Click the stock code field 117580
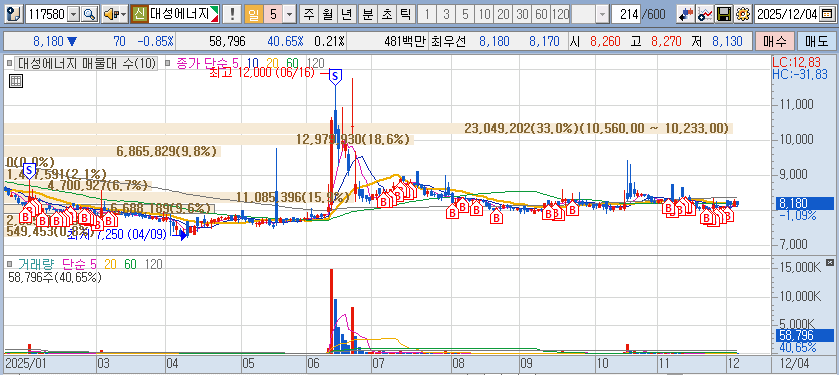 click(47, 14)
